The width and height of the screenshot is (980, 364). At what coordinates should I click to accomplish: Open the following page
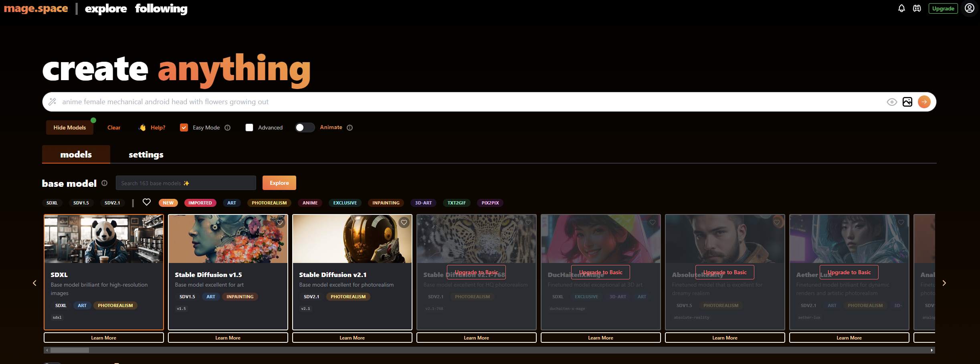click(x=161, y=8)
